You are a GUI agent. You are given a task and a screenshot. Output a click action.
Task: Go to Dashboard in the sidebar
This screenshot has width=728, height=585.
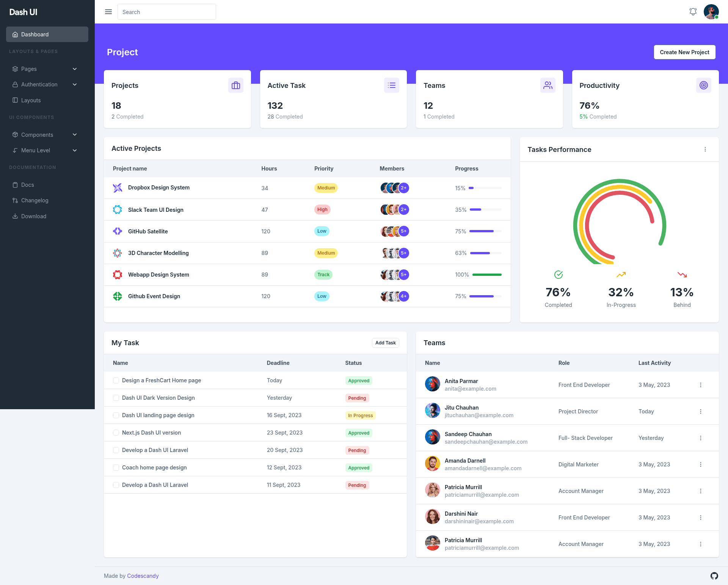[x=47, y=34]
